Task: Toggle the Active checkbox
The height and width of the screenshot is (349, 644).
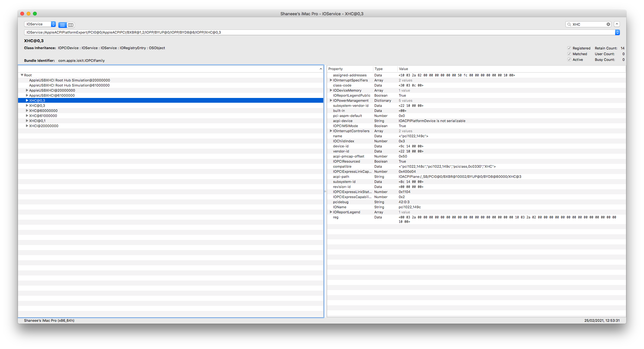Action: 569,60
